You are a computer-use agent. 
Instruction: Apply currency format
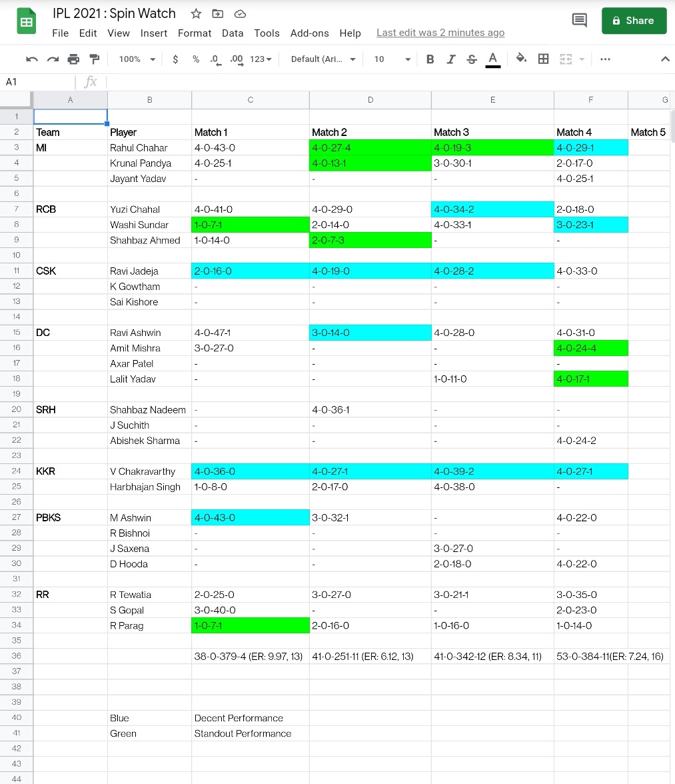click(175, 59)
